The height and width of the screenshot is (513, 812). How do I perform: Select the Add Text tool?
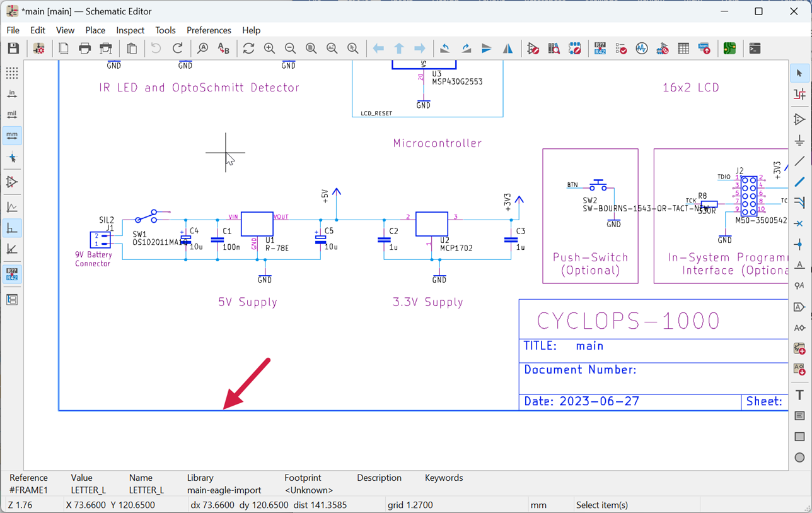pyautogui.click(x=799, y=395)
